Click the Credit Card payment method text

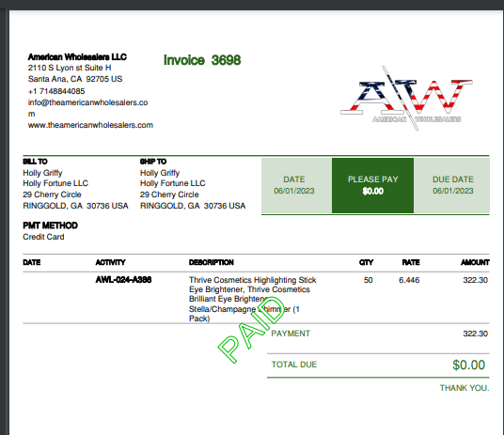click(43, 237)
